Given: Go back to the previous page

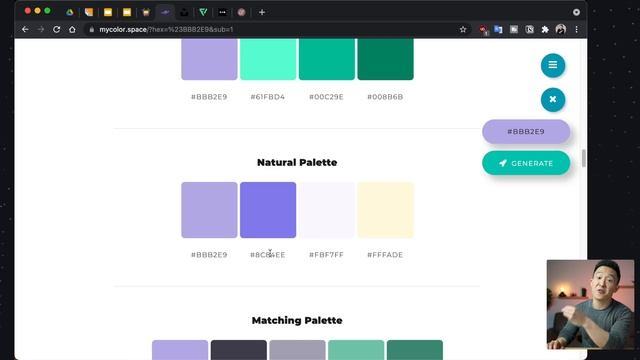Looking at the screenshot, I should pos(25,29).
